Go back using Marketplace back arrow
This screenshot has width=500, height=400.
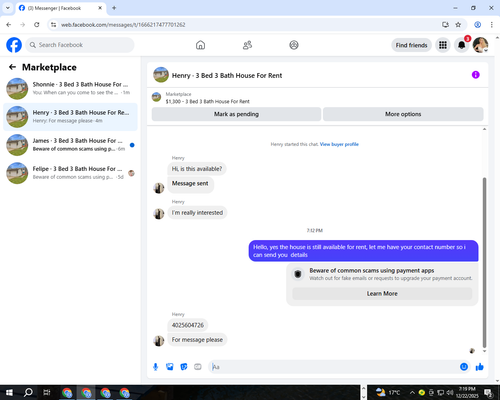click(x=12, y=67)
